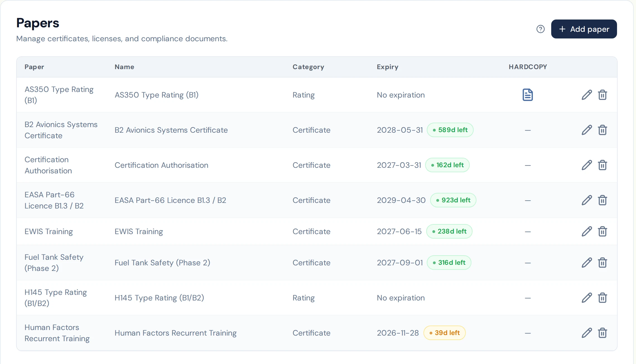The image size is (636, 364).
Task: Select the 162d left badge
Action: pos(447,165)
